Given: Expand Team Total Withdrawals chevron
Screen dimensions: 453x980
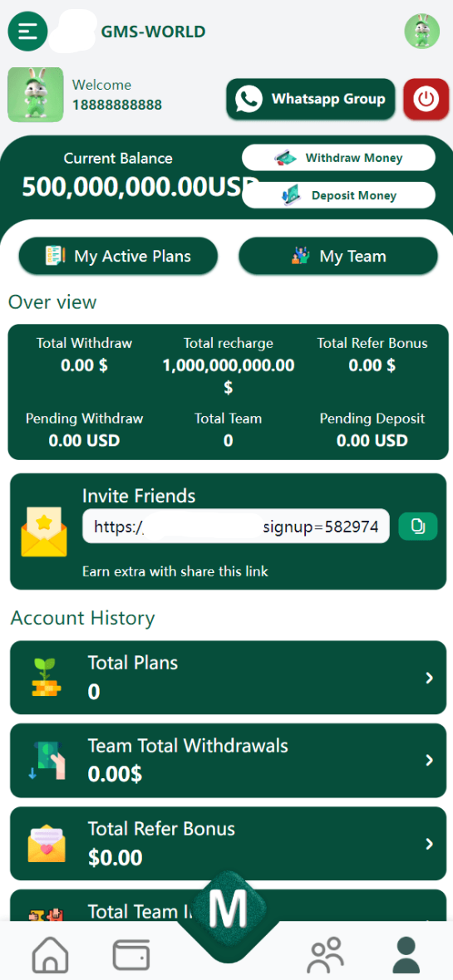Looking at the screenshot, I should (x=429, y=760).
